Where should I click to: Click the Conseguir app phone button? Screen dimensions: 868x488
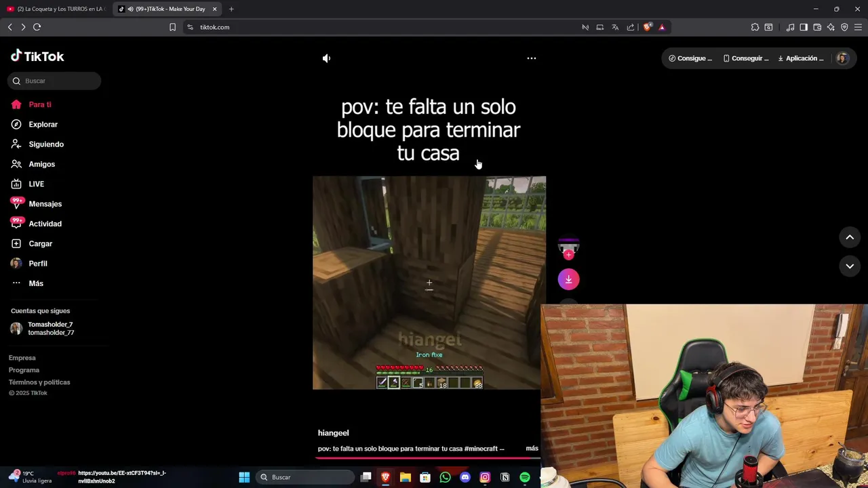(x=746, y=58)
